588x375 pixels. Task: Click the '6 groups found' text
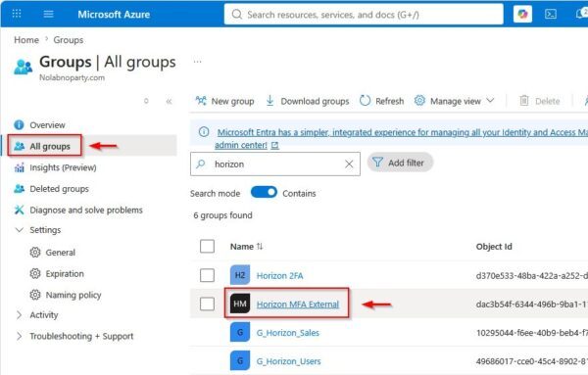point(222,215)
